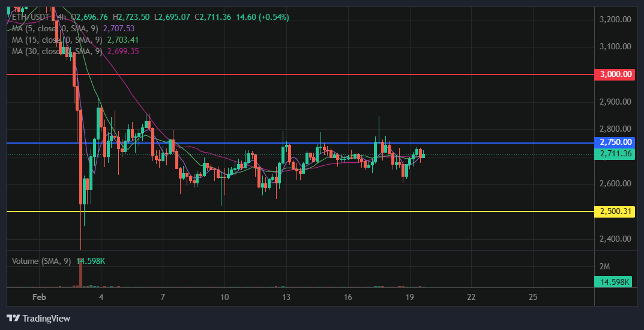Click the yellow 2,500.31 price label
Screen dimensions: 644x330
[x=615, y=212]
